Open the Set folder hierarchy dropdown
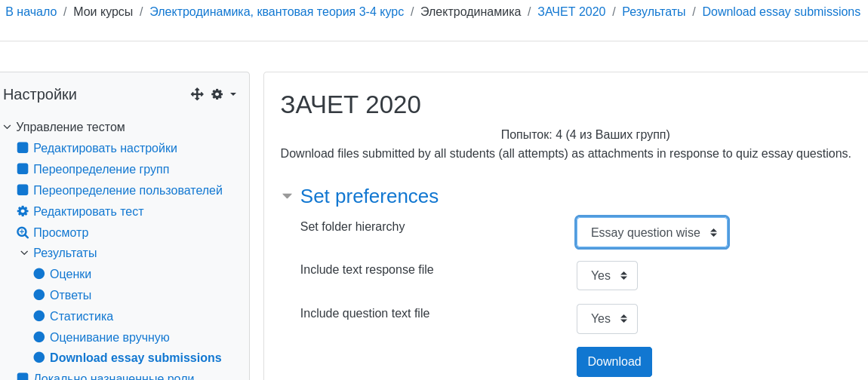 click(652, 232)
